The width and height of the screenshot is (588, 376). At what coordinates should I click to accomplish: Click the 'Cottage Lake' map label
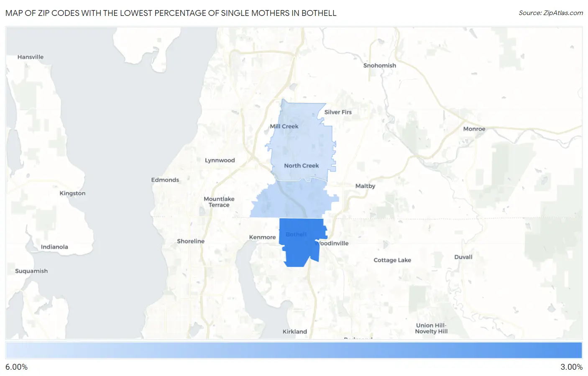click(392, 260)
